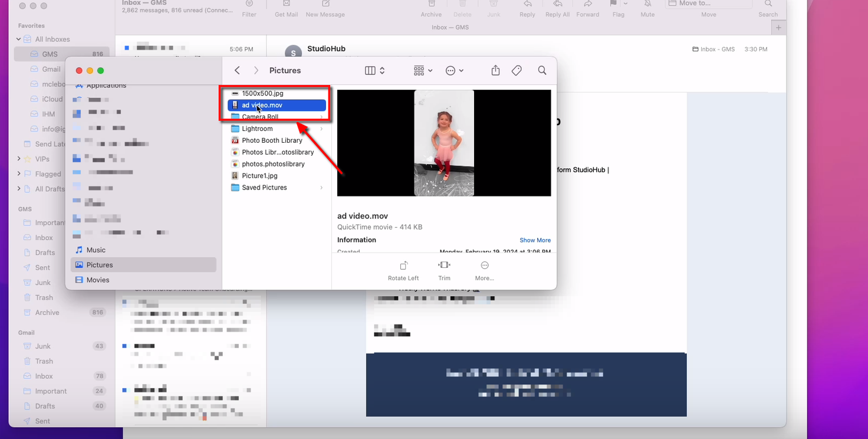Viewport: 868px width, 439px height.
Task: Expand the All Drafts disclosure arrow
Action: 19,189
